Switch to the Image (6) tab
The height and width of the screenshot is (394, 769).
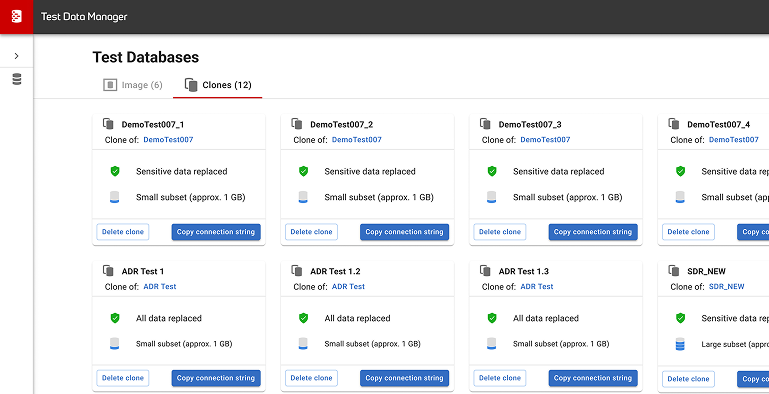[133, 85]
